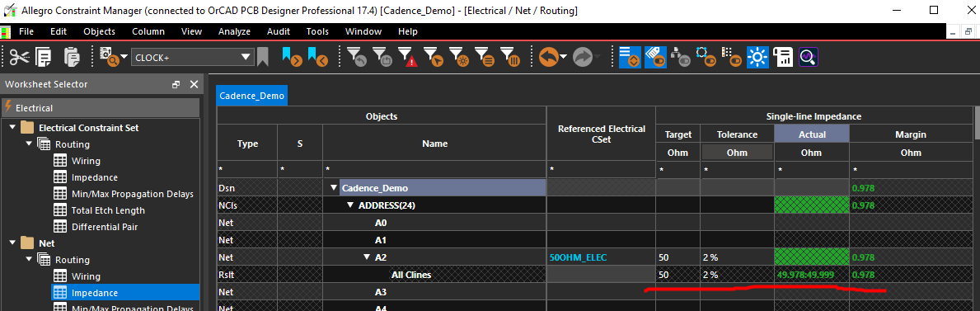980x311 pixels.
Task: Toggle the tag label display button
Action: coord(654,57)
